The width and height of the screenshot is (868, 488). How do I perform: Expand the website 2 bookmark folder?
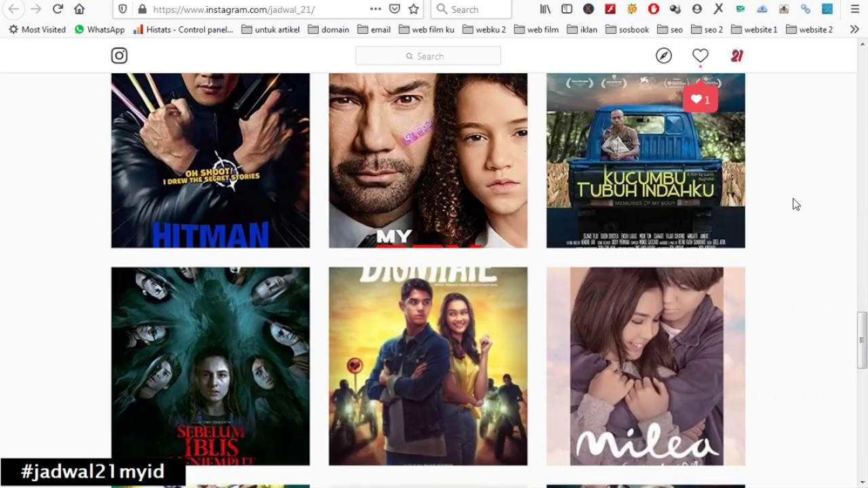[x=810, y=29]
